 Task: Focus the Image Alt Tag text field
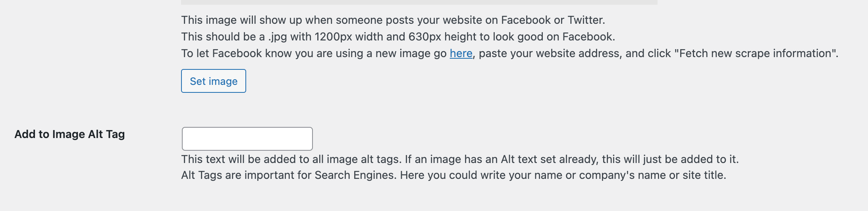pos(247,139)
